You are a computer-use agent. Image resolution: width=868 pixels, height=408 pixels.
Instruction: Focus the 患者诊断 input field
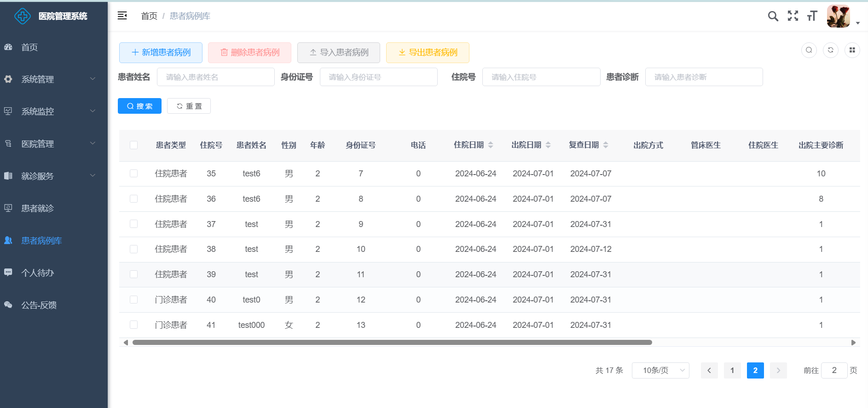(x=704, y=77)
